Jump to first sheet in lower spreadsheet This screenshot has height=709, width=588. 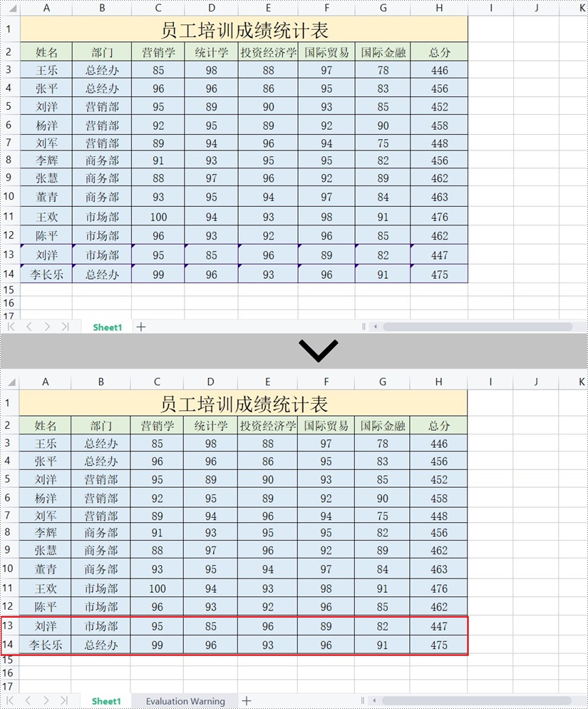[10, 700]
